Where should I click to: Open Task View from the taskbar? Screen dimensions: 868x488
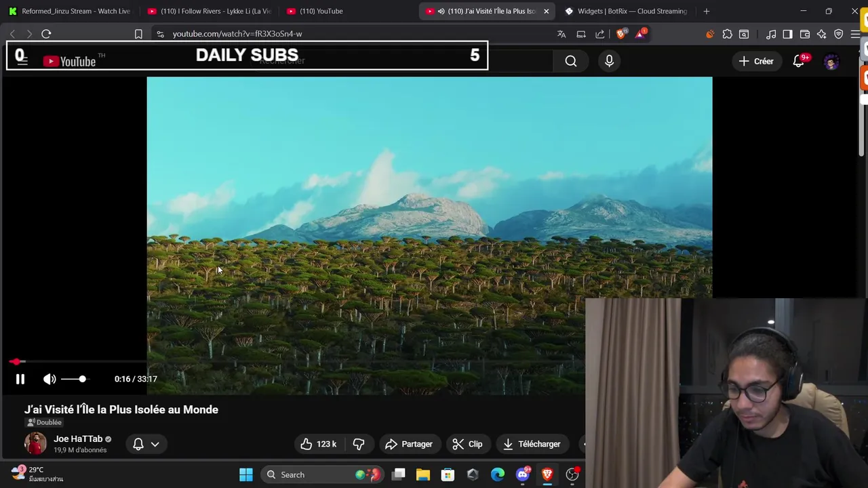point(399,474)
